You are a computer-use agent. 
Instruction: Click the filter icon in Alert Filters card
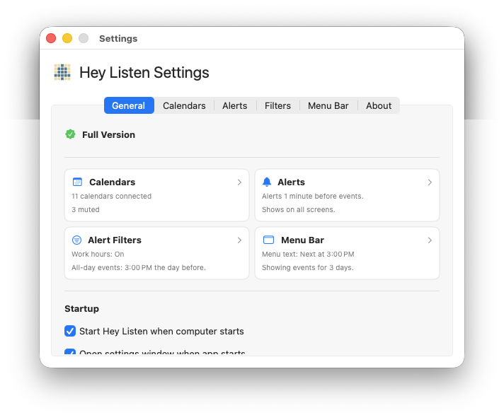coord(76,240)
